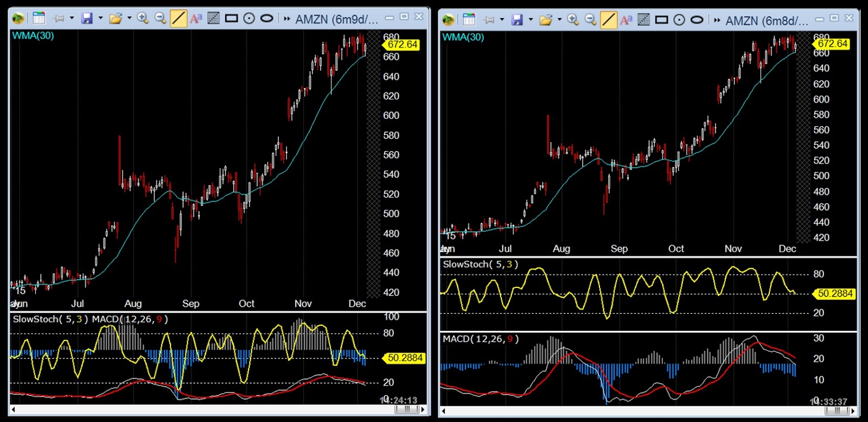Click save disk icon in right chart toolbar
868x422 pixels.
tap(517, 20)
